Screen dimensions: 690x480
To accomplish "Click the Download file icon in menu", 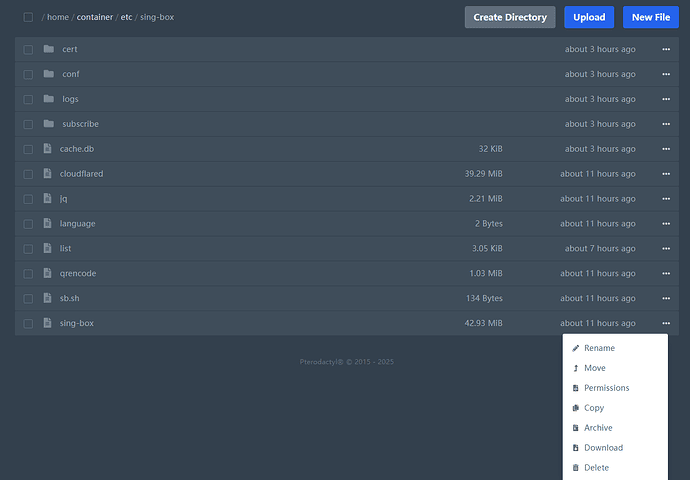I will (x=575, y=448).
